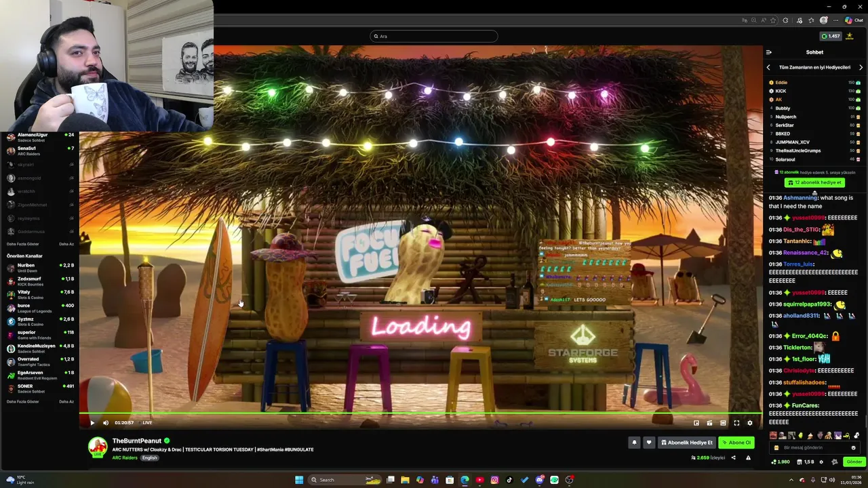Screen dimensions: 868x488
Task: Enter fullscreen mode on the video player
Action: coord(736,423)
